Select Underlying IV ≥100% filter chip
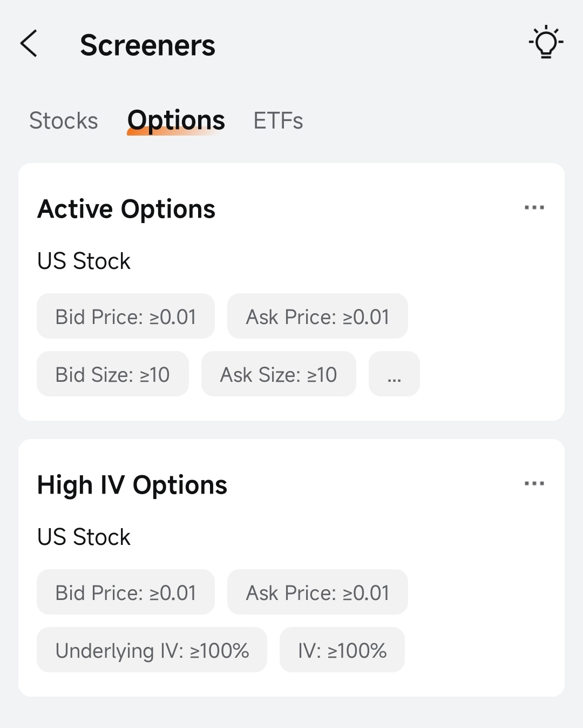This screenshot has height=728, width=583. [x=152, y=650]
